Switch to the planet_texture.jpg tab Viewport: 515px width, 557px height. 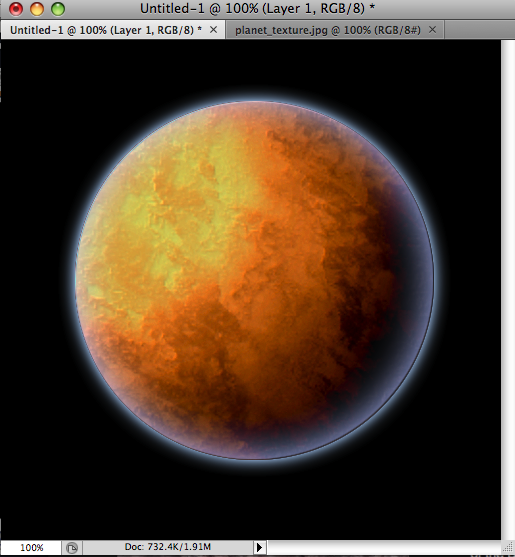click(328, 30)
